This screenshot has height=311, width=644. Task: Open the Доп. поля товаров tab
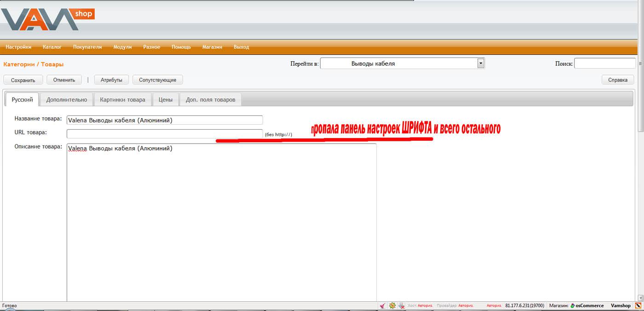pos(210,99)
